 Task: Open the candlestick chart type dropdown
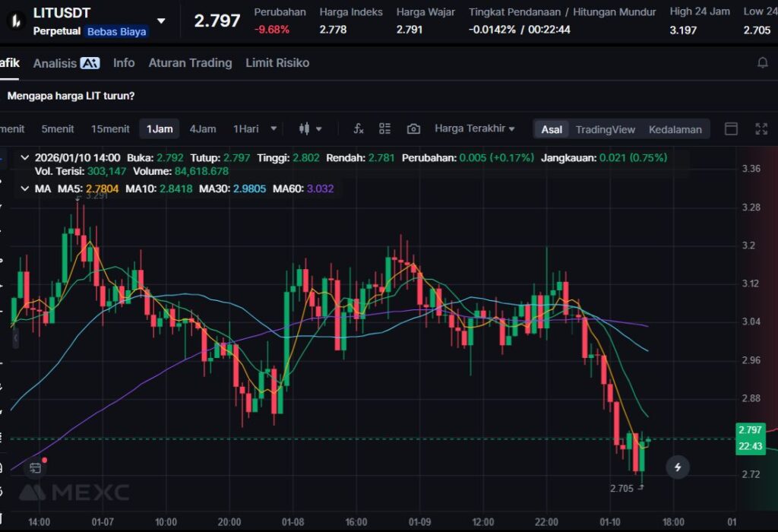coord(311,128)
